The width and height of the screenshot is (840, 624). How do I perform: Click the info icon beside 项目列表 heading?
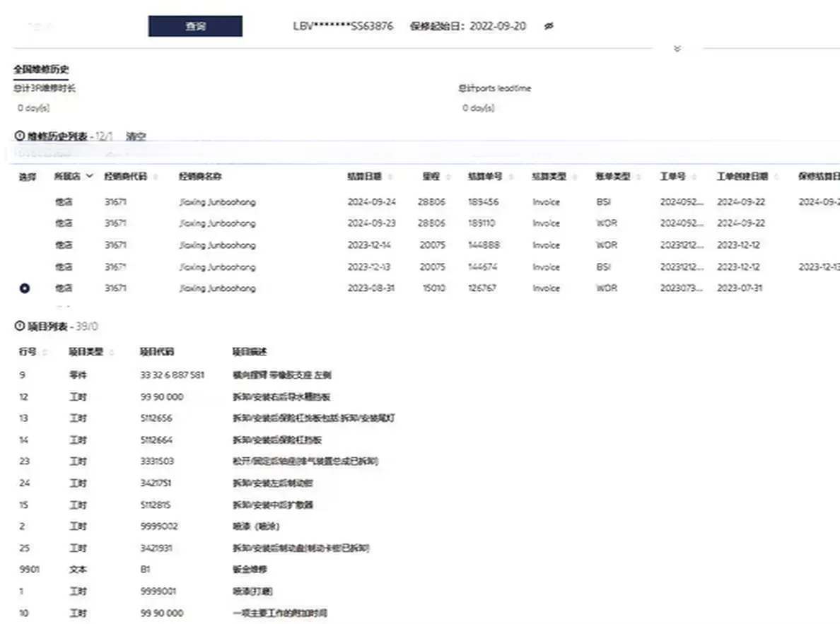pyautogui.click(x=19, y=326)
